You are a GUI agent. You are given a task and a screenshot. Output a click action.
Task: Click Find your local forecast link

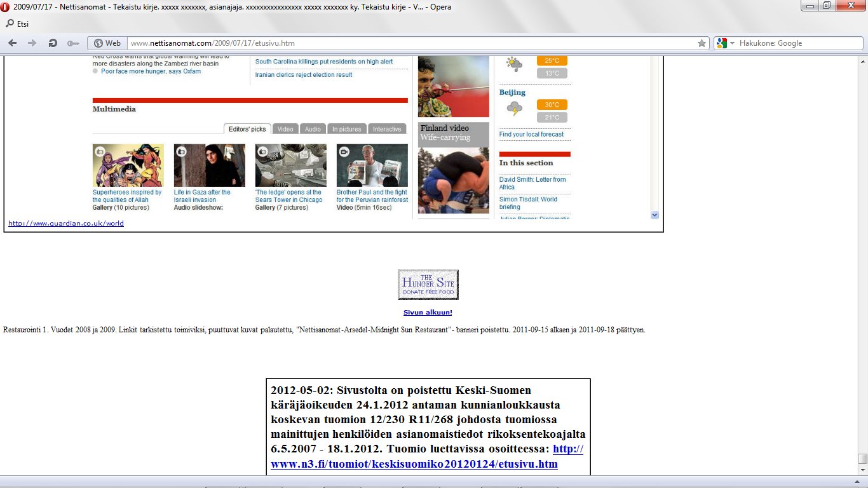coord(531,135)
